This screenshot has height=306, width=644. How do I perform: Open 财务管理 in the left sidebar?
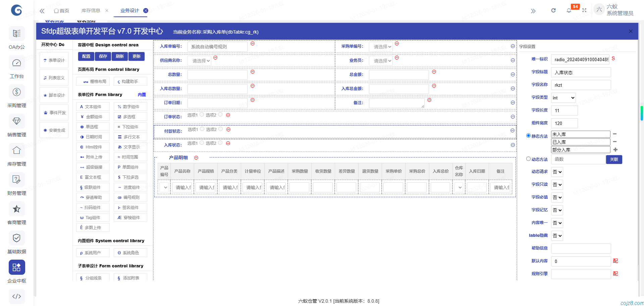(x=16, y=184)
